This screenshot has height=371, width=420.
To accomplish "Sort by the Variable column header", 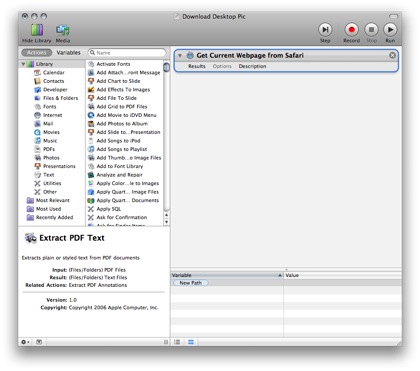I will (x=227, y=275).
